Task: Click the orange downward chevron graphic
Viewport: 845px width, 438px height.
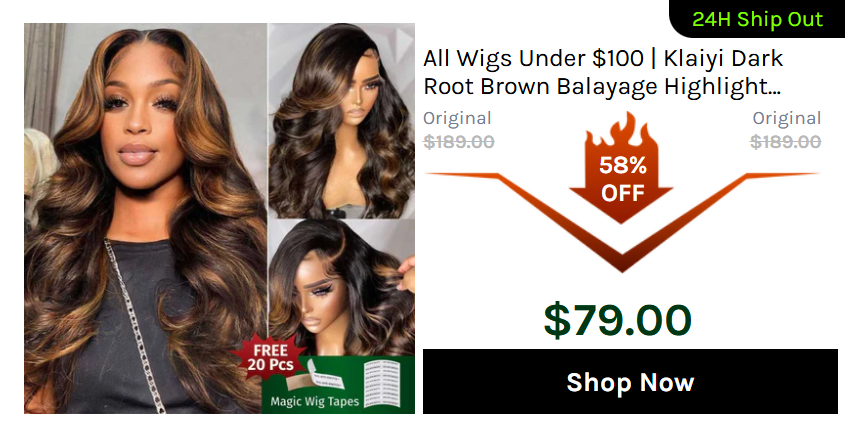Action: click(622, 222)
